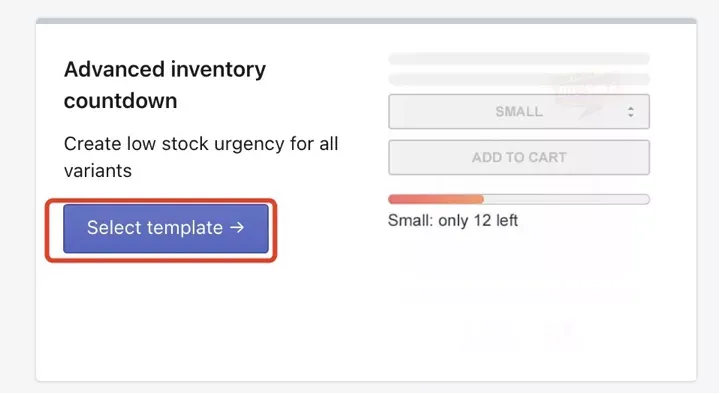
Task: Click the red filled portion of stock bar
Action: 436,199
